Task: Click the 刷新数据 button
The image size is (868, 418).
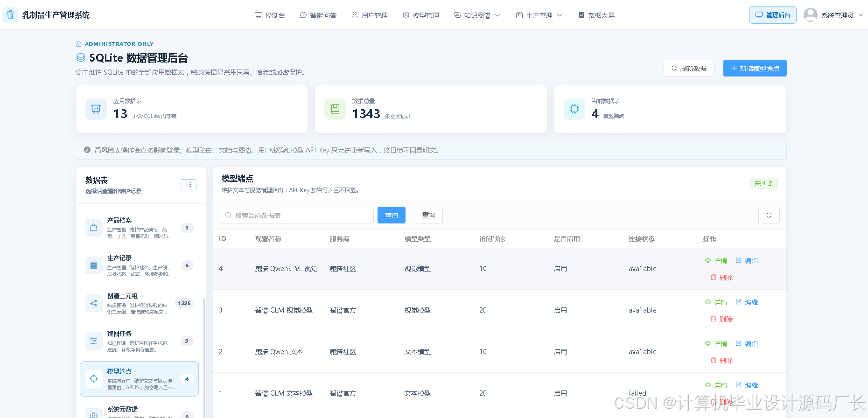Action: 689,68
